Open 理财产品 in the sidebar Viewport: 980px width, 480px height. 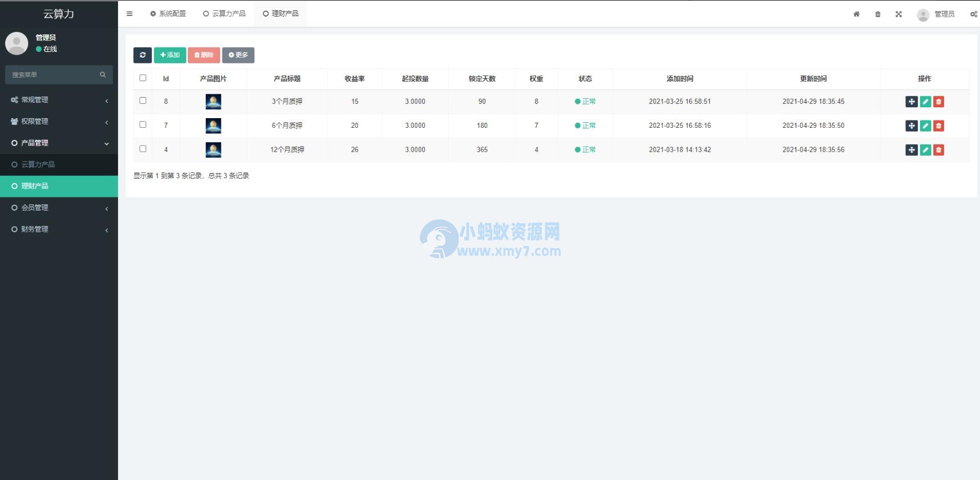coord(59,186)
